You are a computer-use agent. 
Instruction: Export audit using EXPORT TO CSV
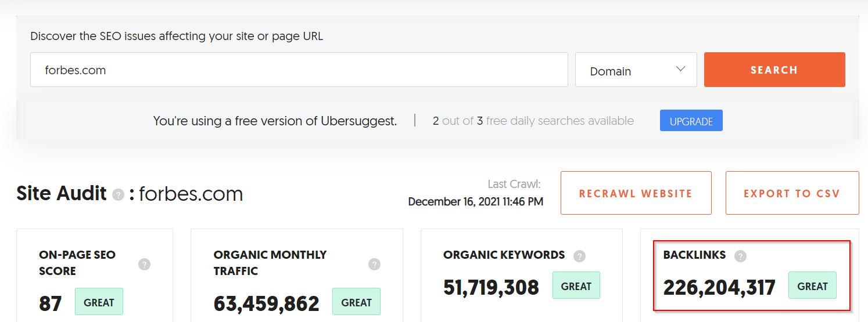(792, 193)
